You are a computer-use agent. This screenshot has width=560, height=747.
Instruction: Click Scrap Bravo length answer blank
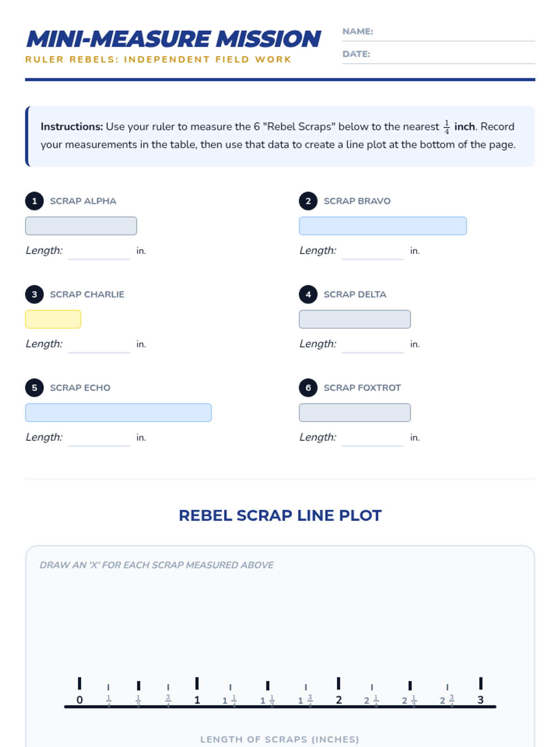click(372, 252)
